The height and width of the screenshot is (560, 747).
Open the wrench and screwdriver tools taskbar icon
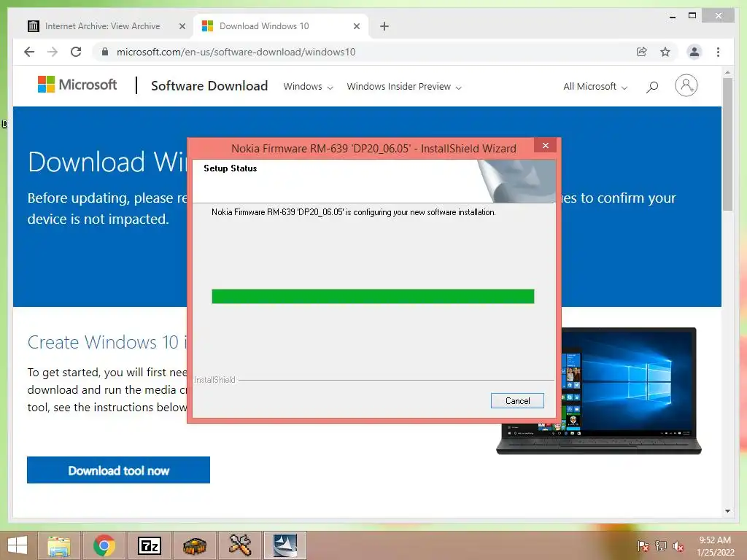click(x=240, y=545)
